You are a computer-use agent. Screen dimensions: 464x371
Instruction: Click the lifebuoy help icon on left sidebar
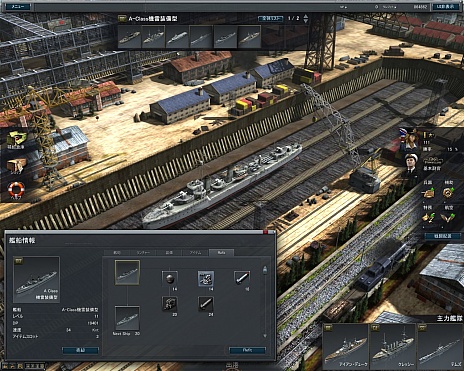point(16,190)
